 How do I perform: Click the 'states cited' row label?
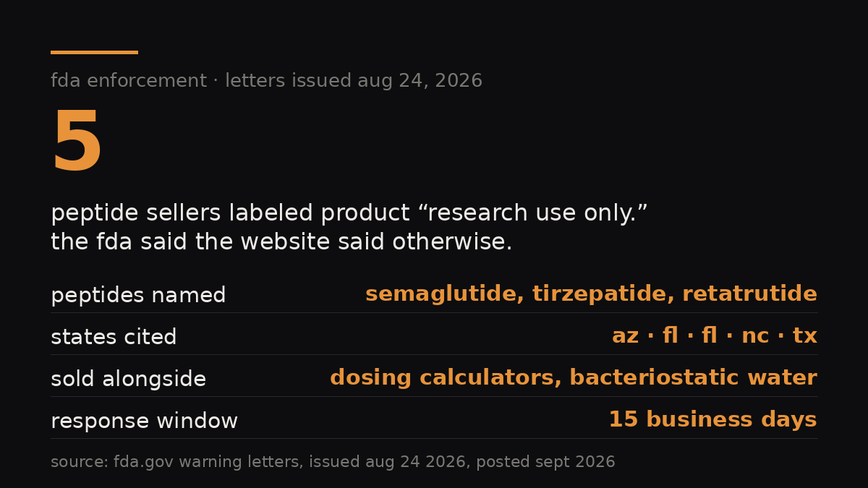[114, 337]
